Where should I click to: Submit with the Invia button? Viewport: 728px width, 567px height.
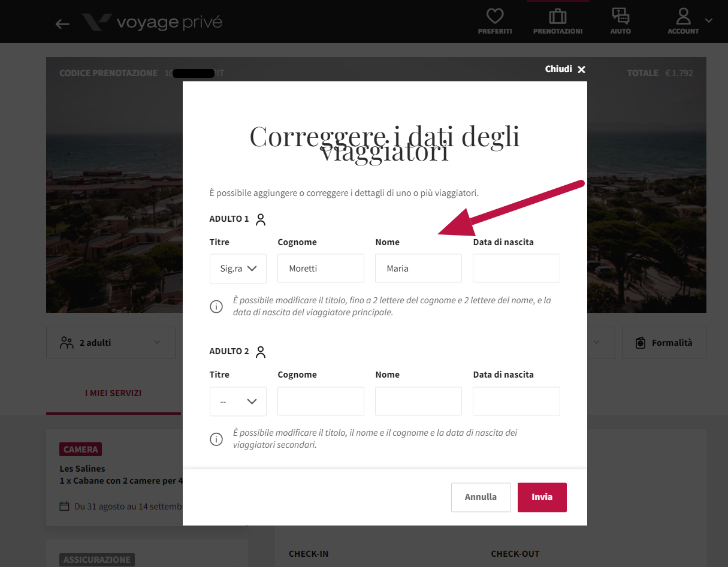(542, 497)
